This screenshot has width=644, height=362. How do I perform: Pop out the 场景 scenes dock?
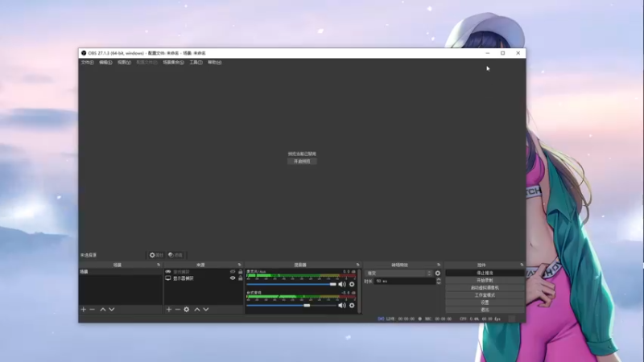[x=159, y=265]
